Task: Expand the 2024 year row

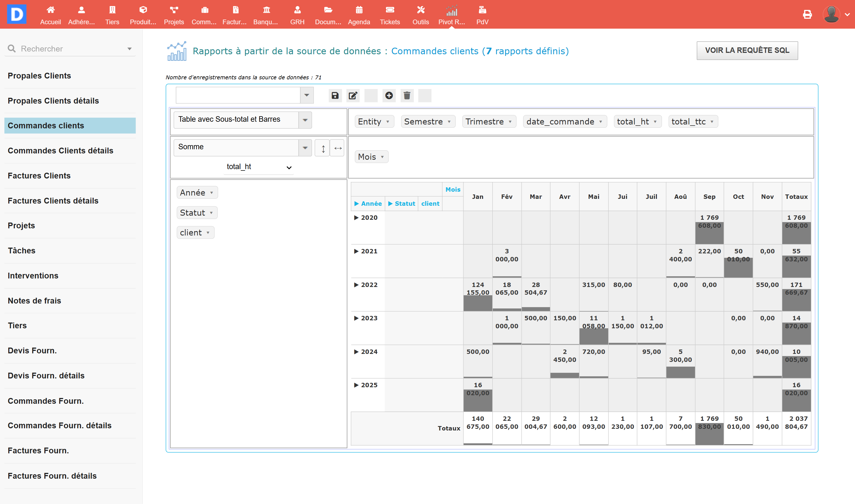Action: pos(356,351)
